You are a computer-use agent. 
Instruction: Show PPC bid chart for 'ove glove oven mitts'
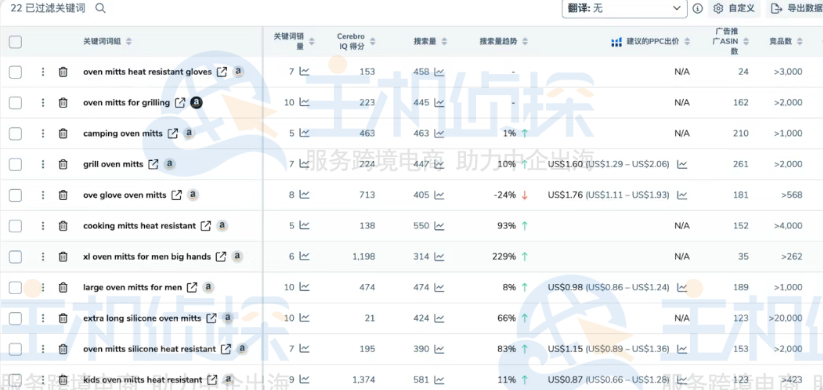(682, 195)
